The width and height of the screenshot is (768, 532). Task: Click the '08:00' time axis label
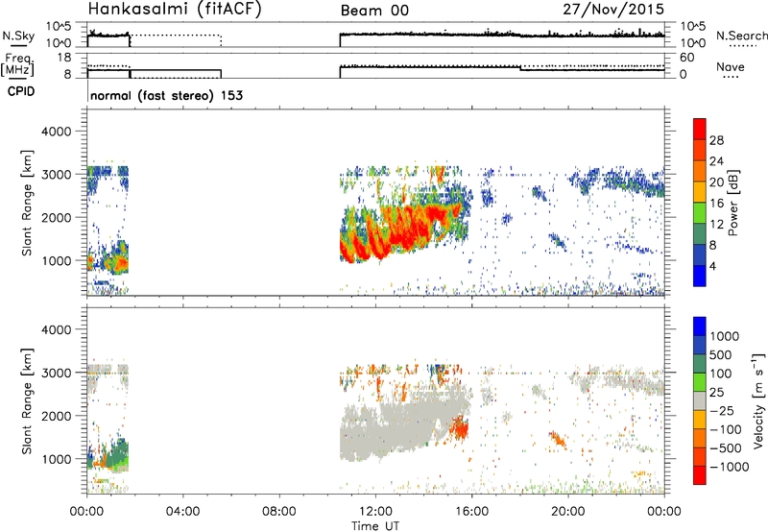[x=279, y=511]
